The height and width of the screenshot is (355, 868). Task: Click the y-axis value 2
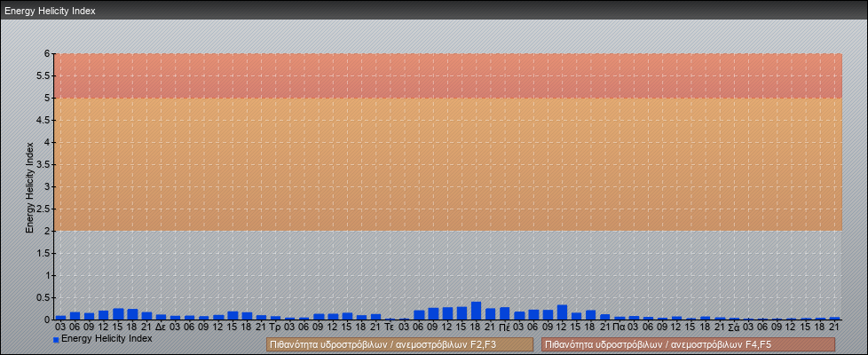coord(48,231)
